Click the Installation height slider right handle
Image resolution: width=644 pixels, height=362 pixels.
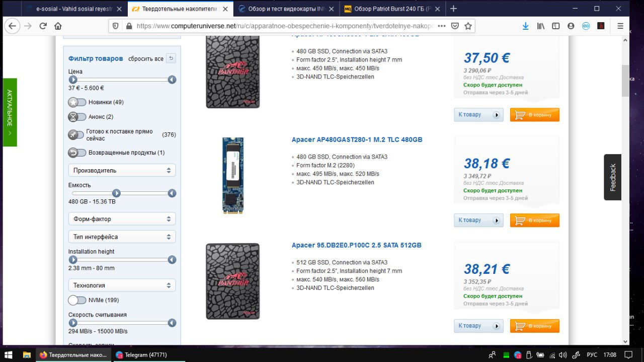point(172,260)
